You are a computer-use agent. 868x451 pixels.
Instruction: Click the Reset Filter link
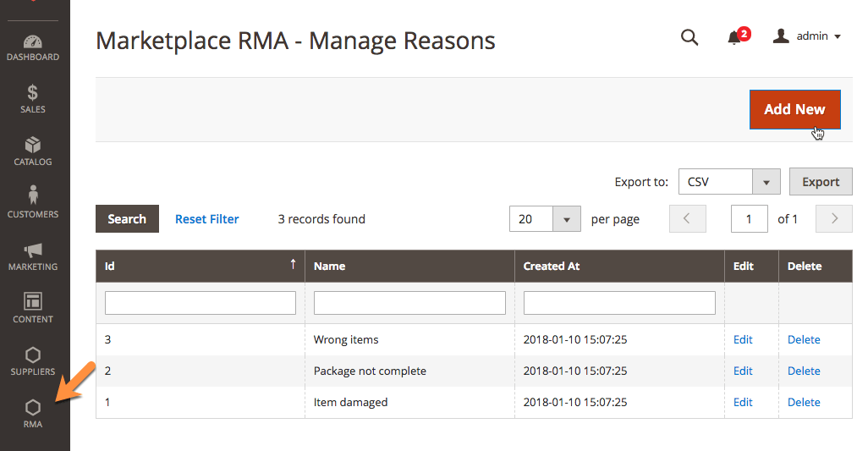click(206, 219)
